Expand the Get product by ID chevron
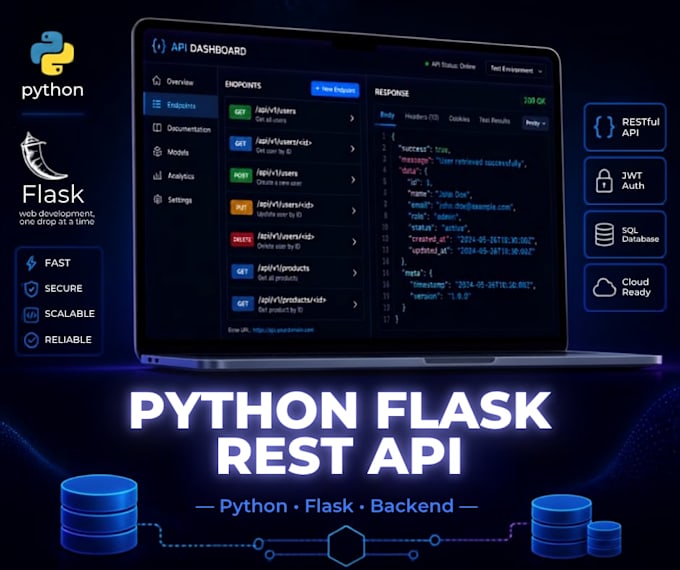Image resolution: width=680 pixels, height=570 pixels. [x=355, y=305]
